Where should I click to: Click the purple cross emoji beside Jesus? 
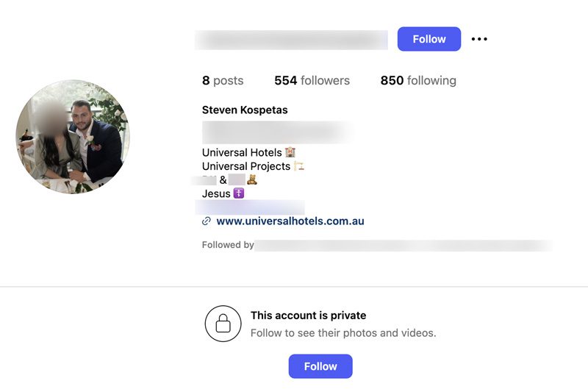tap(238, 193)
